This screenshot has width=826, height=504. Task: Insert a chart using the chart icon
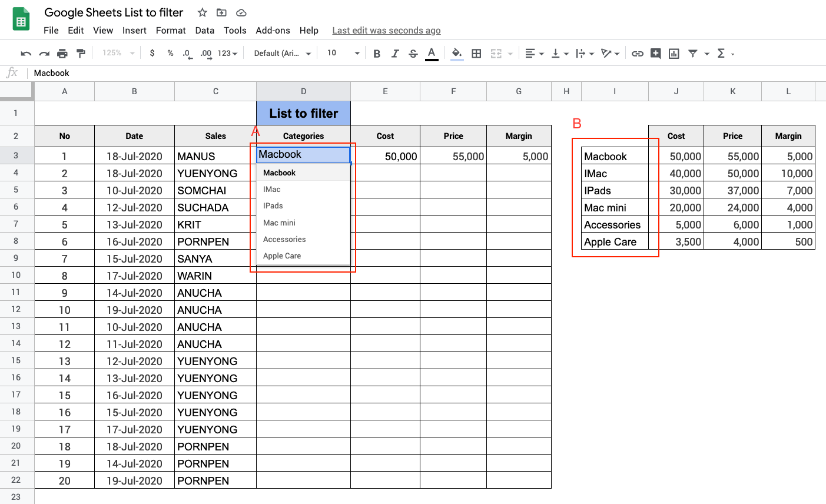(674, 54)
